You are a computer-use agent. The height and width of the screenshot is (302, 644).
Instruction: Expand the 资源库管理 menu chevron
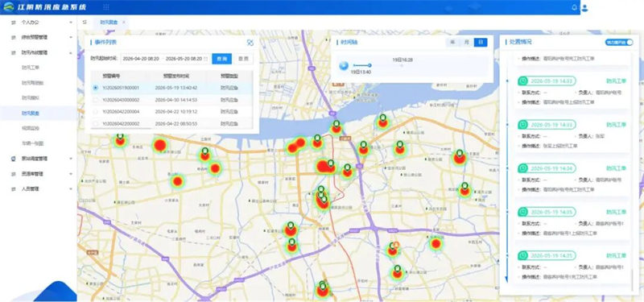[71, 174]
